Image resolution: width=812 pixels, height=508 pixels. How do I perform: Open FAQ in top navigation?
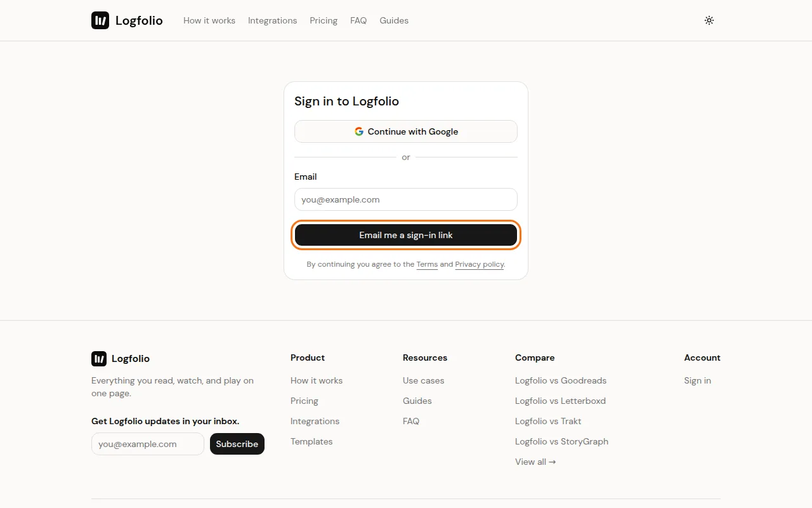tap(358, 20)
